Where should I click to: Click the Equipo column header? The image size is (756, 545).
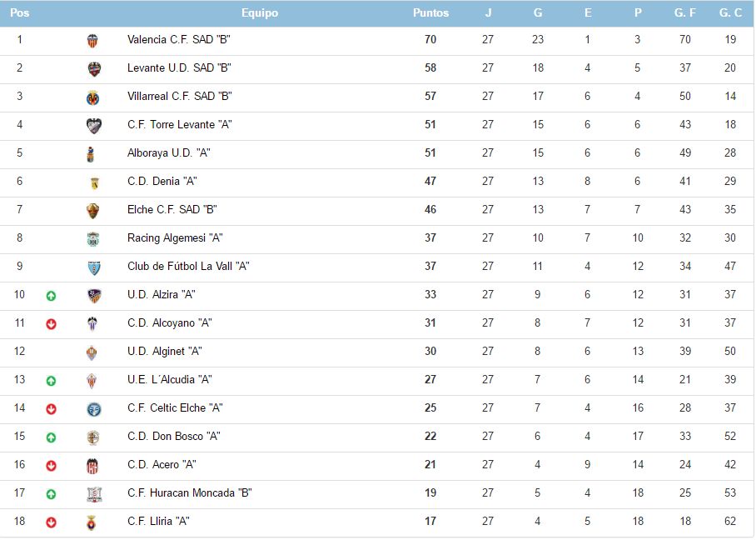pos(260,13)
